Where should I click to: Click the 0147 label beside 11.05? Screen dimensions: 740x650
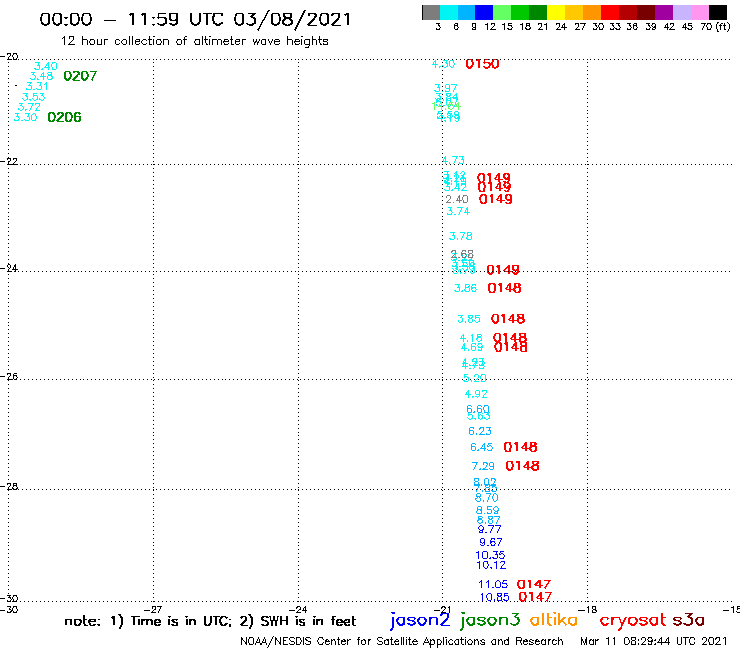(x=534, y=584)
